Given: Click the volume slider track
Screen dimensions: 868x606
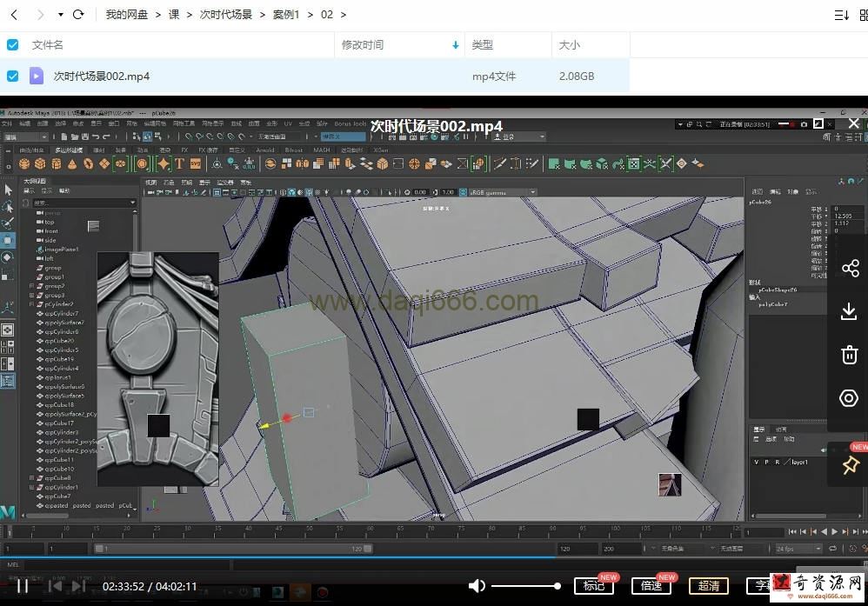Looking at the screenshot, I should point(524,585).
